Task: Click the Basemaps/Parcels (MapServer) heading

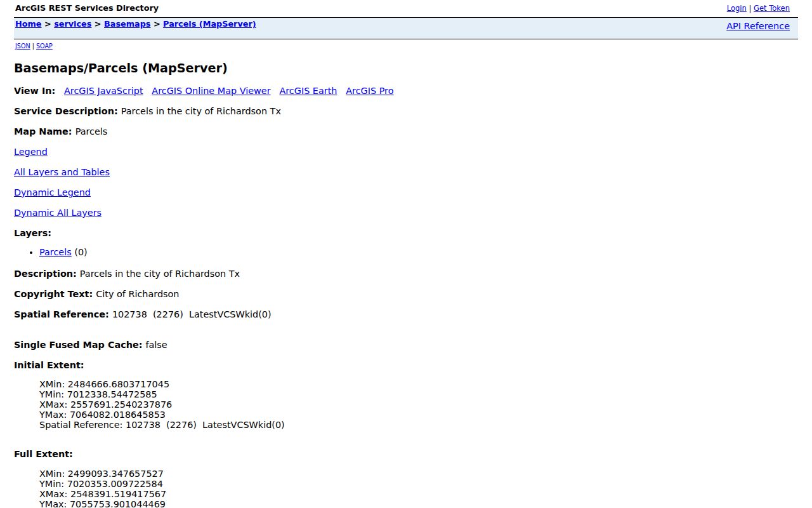Action: (121, 68)
